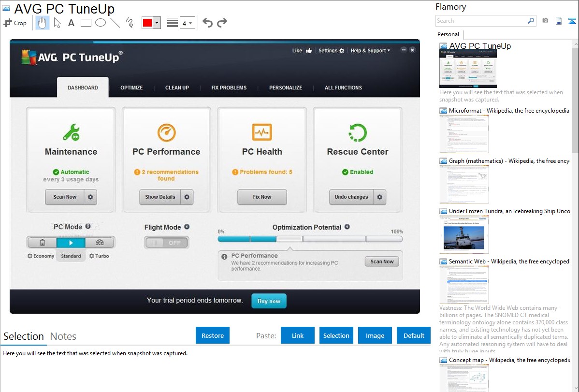
Task: Open the color picker dropdown arrow
Action: 157,23
